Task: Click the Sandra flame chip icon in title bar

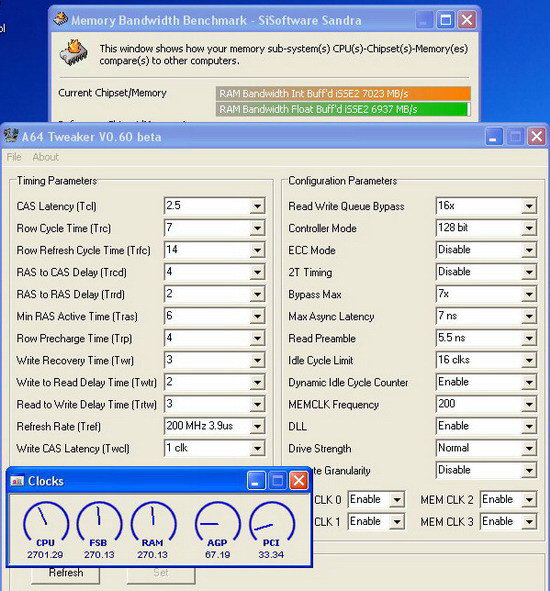Action: [x=60, y=19]
